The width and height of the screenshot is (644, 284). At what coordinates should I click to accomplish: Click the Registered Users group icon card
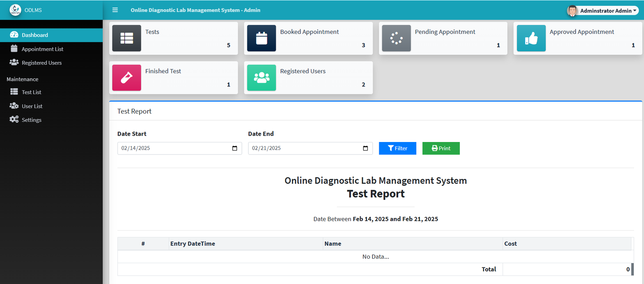click(x=262, y=78)
